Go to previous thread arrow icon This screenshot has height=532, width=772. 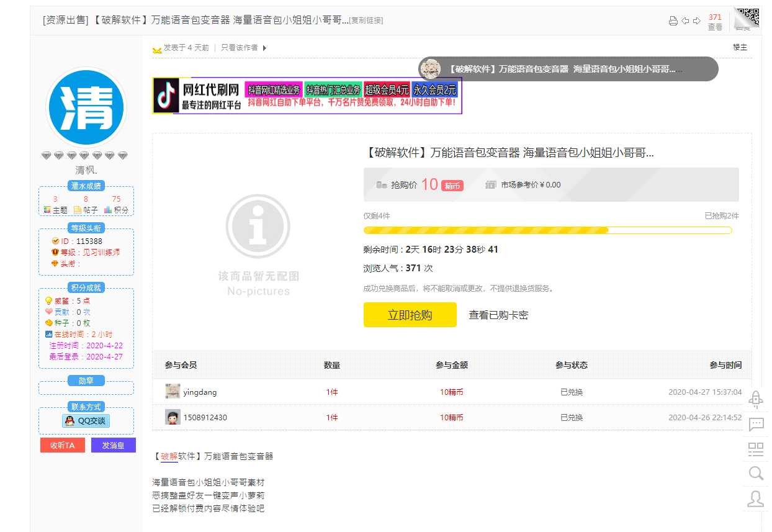[x=685, y=21]
